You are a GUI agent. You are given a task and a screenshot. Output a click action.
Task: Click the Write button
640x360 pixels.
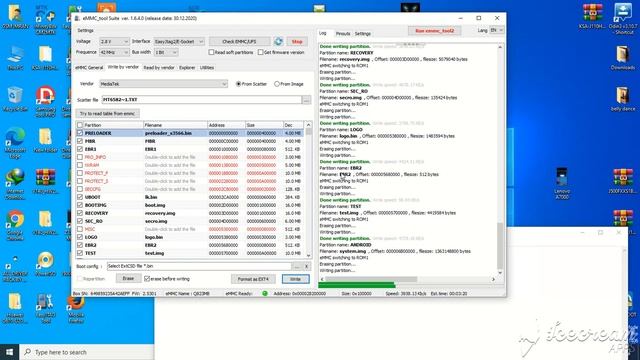[x=296, y=279]
